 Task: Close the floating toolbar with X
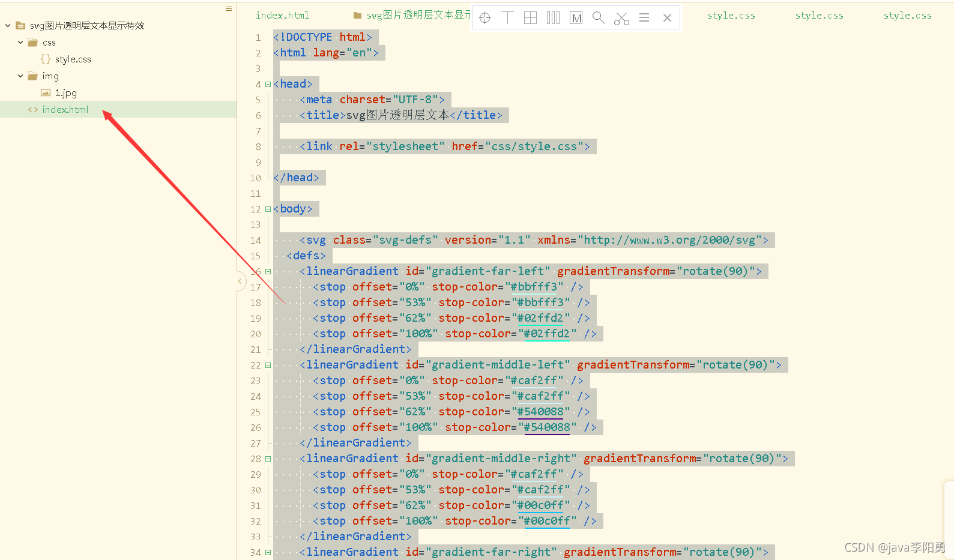[x=667, y=18]
